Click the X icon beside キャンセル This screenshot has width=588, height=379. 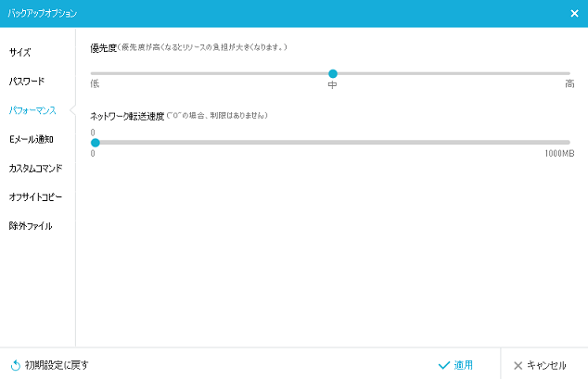coord(518,365)
